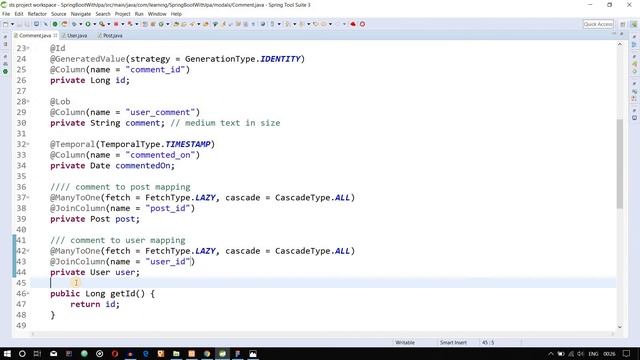The height and width of the screenshot is (360, 640).
Task: Click the green Boot Dashboard toolbar icon
Action: click(55, 24)
